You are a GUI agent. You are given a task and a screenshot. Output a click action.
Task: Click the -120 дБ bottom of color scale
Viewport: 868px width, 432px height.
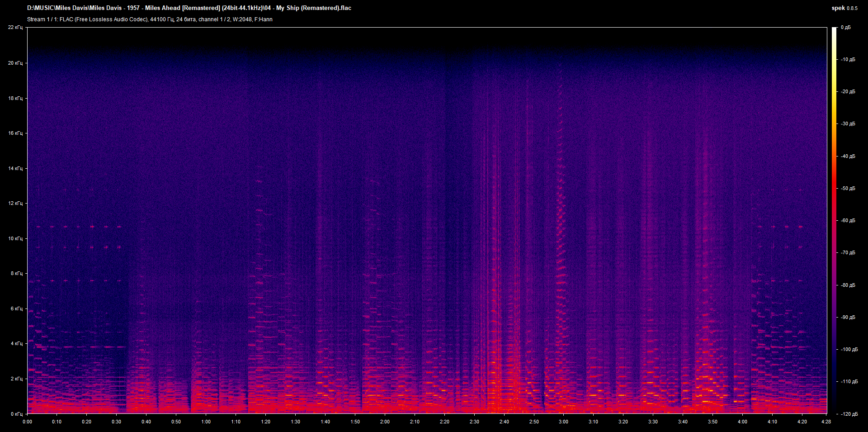pyautogui.click(x=849, y=414)
